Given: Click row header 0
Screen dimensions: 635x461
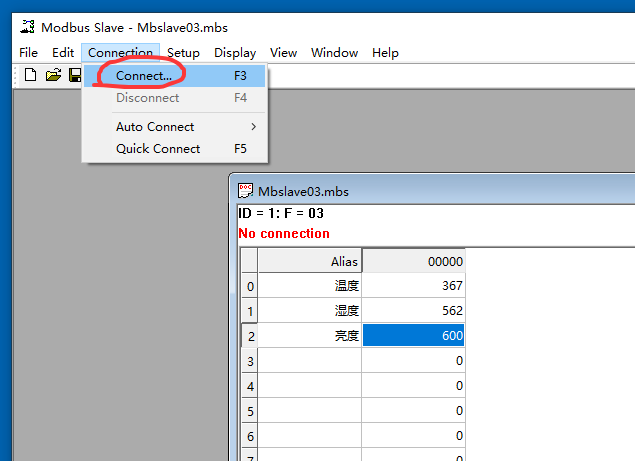Looking at the screenshot, I should click(250, 286).
